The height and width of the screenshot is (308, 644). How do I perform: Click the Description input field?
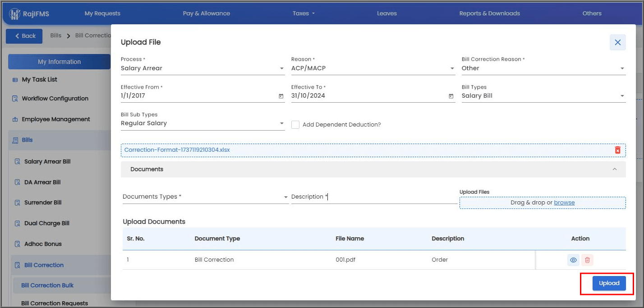coord(374,197)
